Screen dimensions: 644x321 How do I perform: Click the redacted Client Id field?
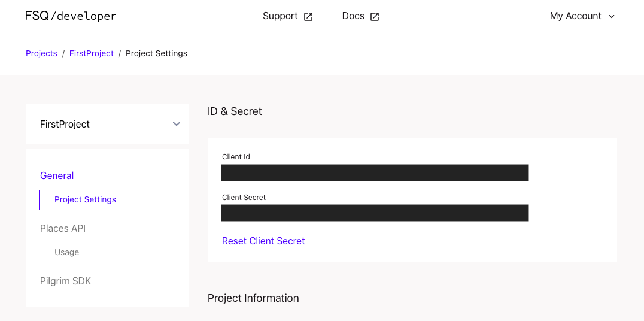(x=375, y=172)
